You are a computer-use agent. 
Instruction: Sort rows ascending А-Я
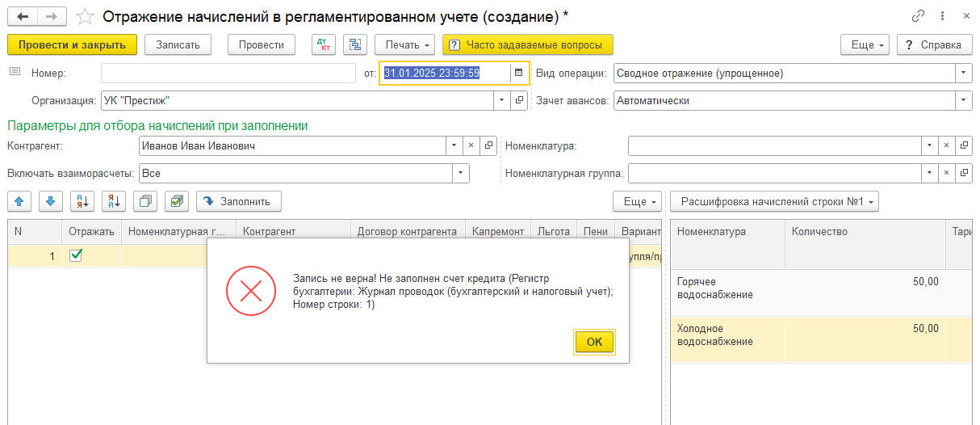tap(82, 201)
